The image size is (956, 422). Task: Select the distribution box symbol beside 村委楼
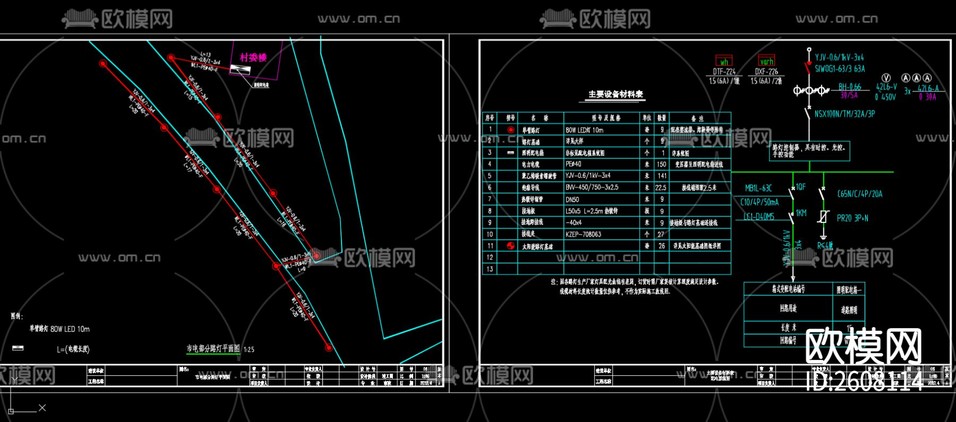click(243, 71)
